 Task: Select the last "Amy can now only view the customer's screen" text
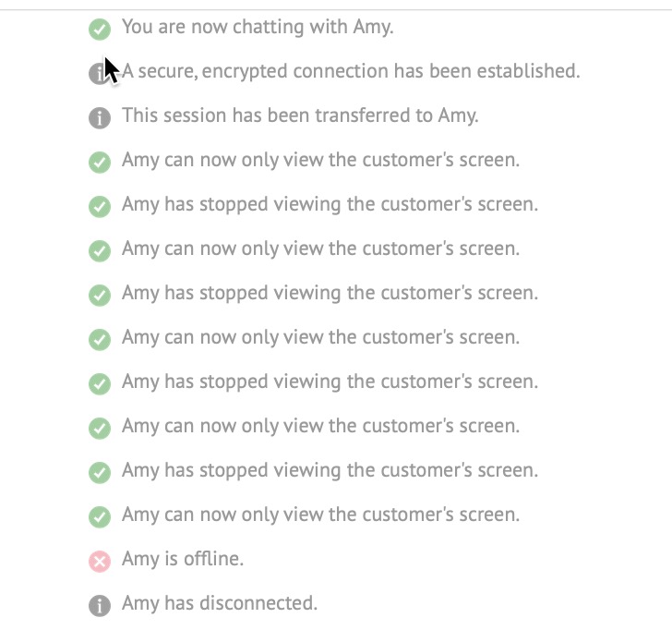[x=320, y=515]
